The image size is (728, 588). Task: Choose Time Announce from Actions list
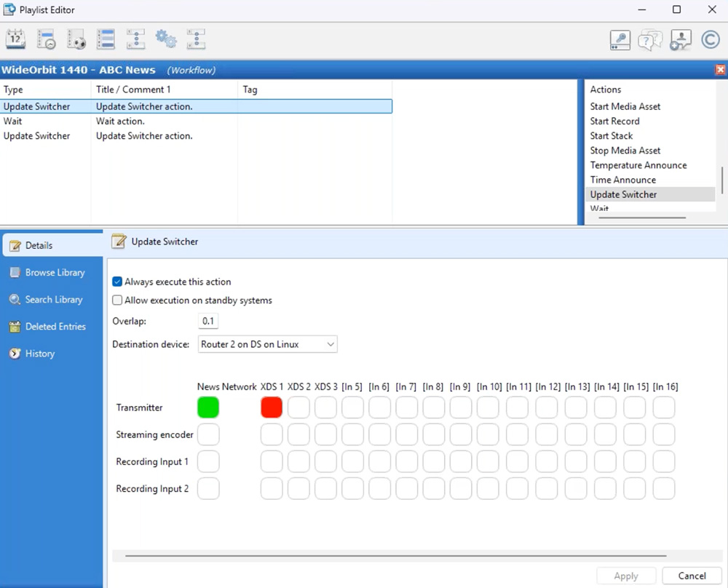point(622,180)
